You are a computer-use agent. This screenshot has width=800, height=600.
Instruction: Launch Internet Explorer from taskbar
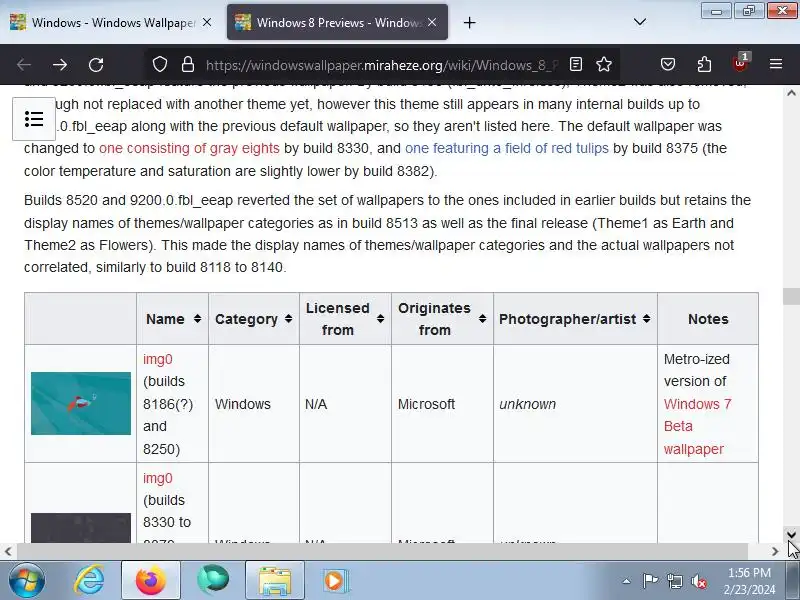point(89,580)
